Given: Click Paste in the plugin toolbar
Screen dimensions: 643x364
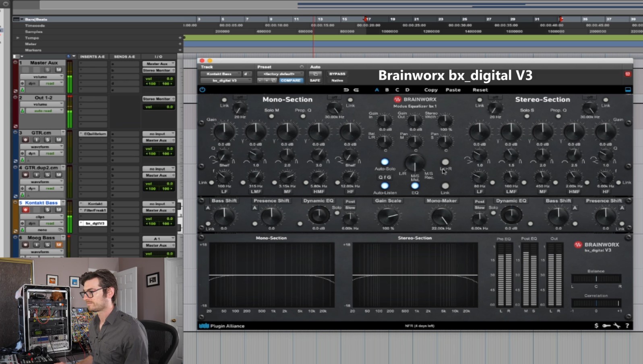Looking at the screenshot, I should [x=453, y=90].
